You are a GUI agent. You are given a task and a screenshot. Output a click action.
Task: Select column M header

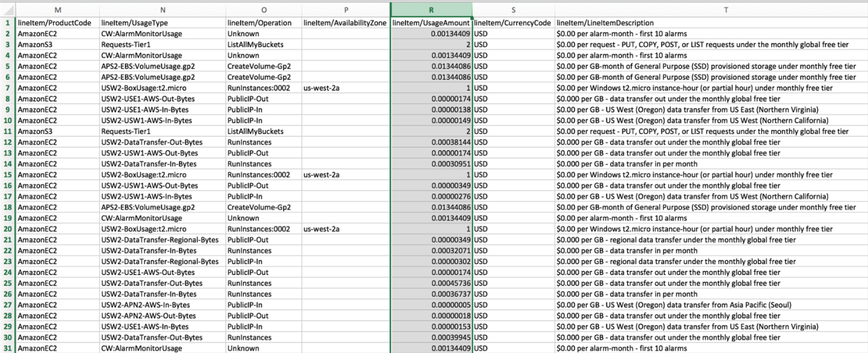coord(58,9)
